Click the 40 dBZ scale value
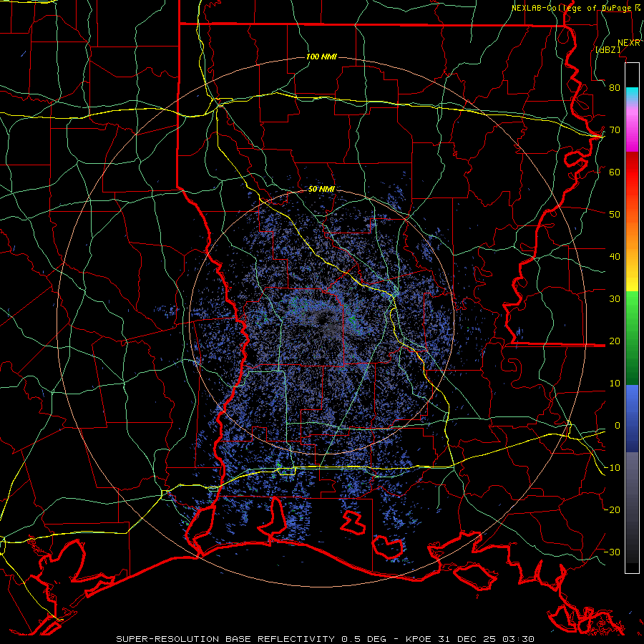This screenshot has width=644, height=644. pyautogui.click(x=615, y=257)
